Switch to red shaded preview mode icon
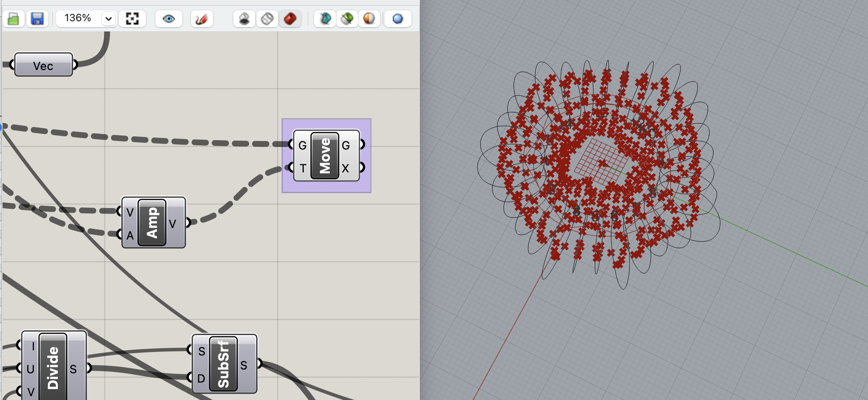 click(x=290, y=19)
